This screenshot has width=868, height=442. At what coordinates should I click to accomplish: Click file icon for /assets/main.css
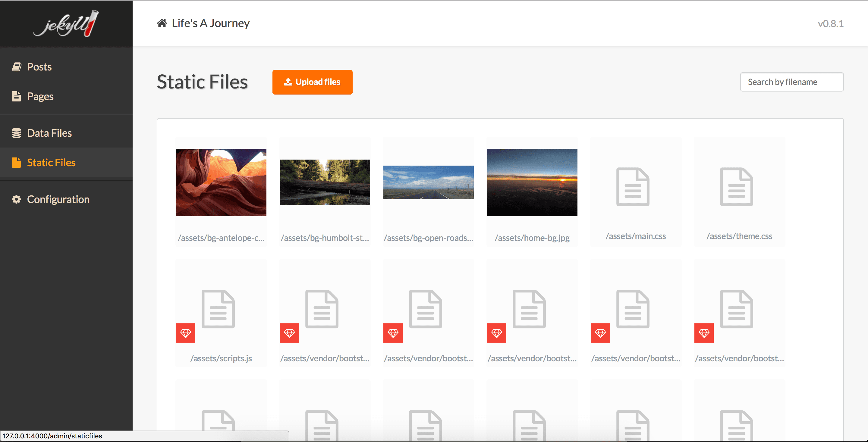click(x=633, y=186)
